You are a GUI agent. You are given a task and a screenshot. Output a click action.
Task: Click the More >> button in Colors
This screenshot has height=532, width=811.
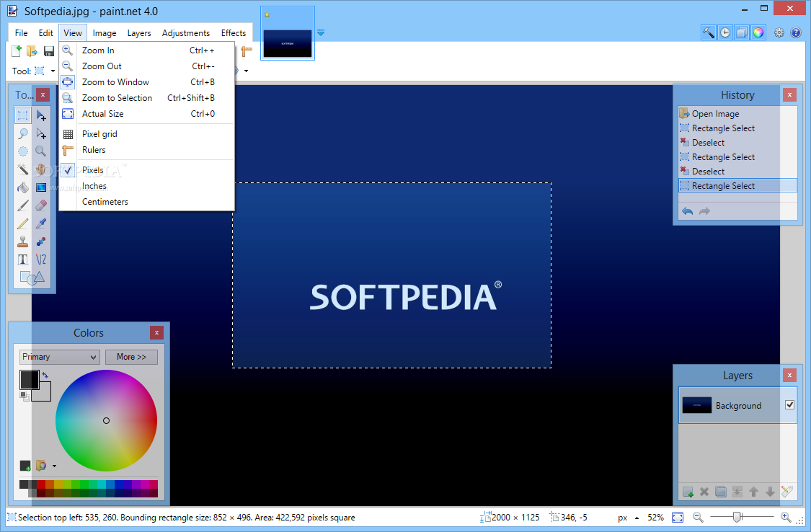pyautogui.click(x=131, y=357)
